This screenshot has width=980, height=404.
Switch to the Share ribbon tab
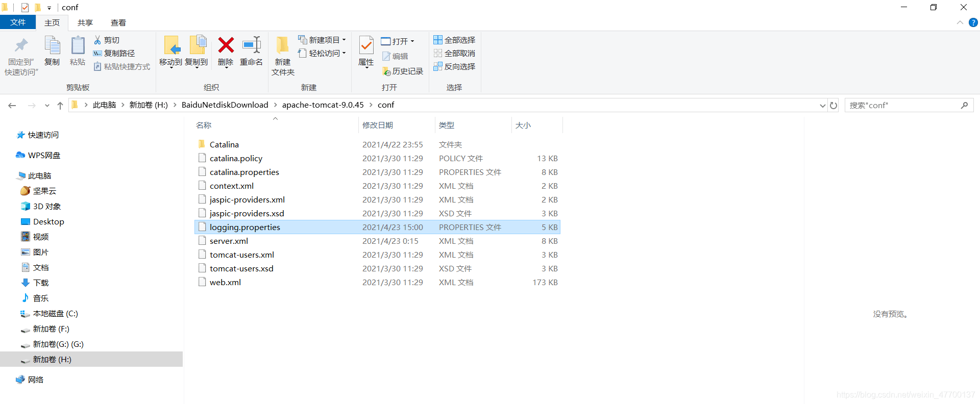(85, 22)
